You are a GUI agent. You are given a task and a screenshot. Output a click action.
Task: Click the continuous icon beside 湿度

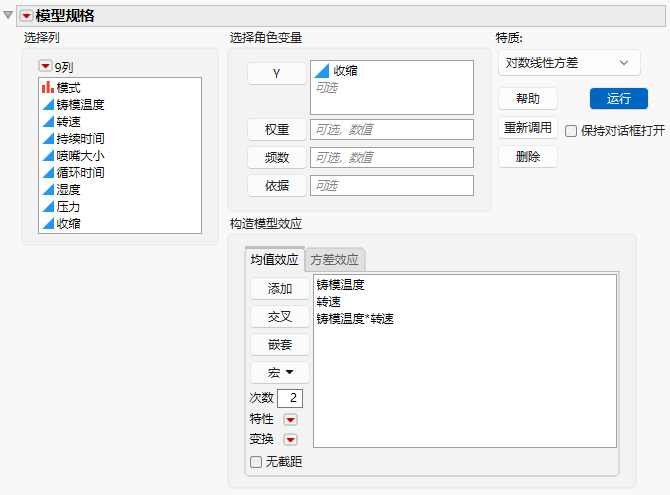[48, 189]
